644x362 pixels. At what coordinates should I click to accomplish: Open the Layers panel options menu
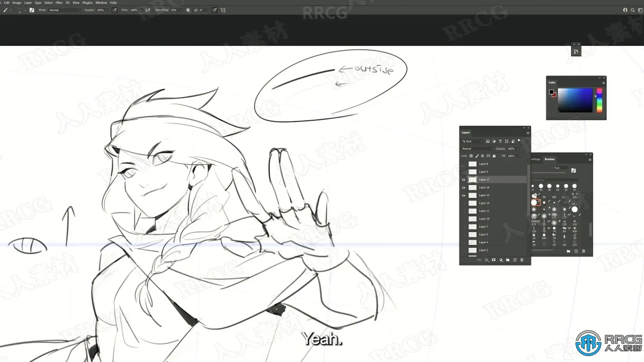(528, 133)
